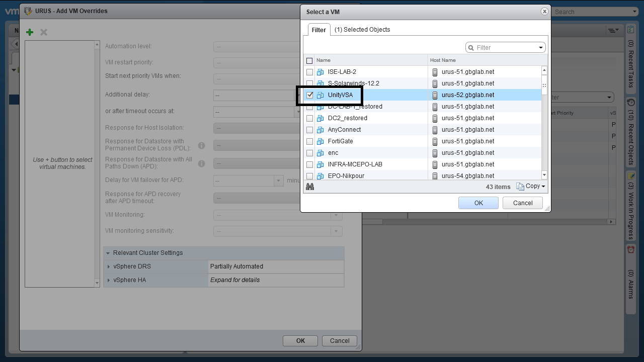Open the Filter dropdown arrow
The image size is (644, 362).
541,48
